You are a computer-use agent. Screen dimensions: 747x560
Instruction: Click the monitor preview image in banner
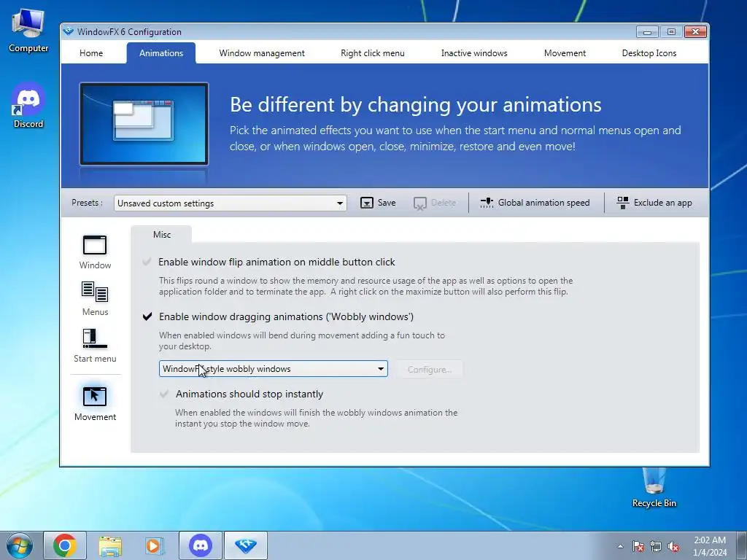tap(144, 124)
